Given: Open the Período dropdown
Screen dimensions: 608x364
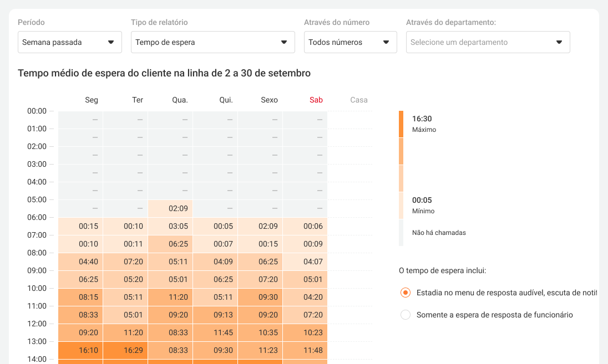Looking at the screenshot, I should click(x=69, y=42).
